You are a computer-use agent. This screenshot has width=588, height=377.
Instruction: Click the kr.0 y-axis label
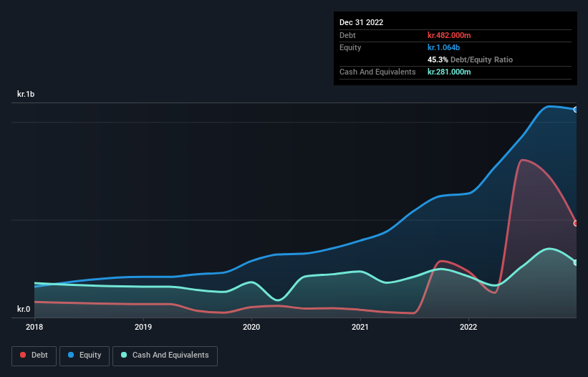[24, 309]
